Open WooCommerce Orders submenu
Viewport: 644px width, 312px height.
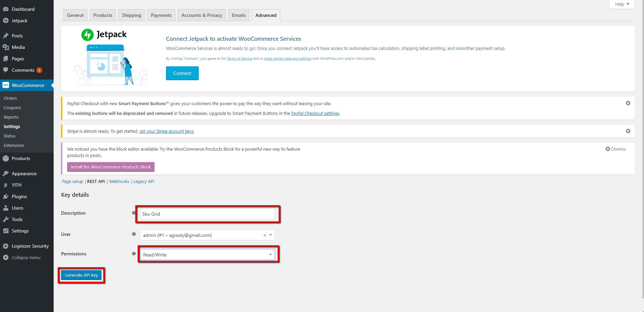10,98
